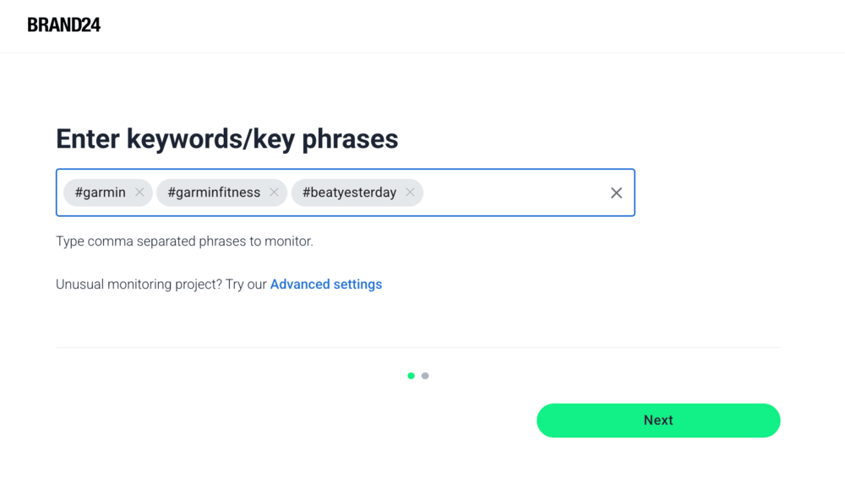The width and height of the screenshot is (845, 504).
Task: Remove the #garmin keyword tag
Action: 139,192
